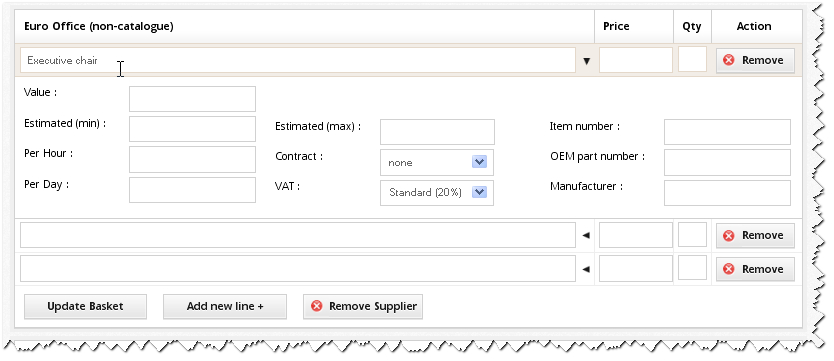The image size is (834, 361).
Task: Click the Manufacturer input field
Action: 727,192
